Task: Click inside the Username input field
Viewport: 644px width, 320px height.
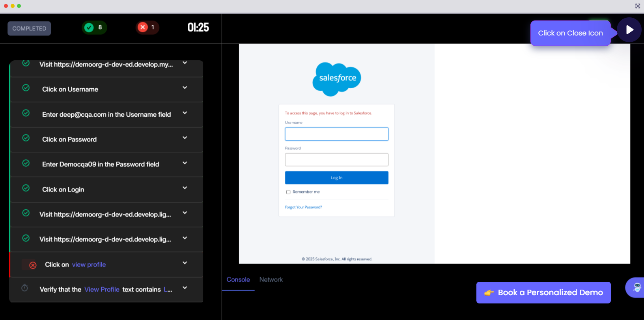Action: 336,134
